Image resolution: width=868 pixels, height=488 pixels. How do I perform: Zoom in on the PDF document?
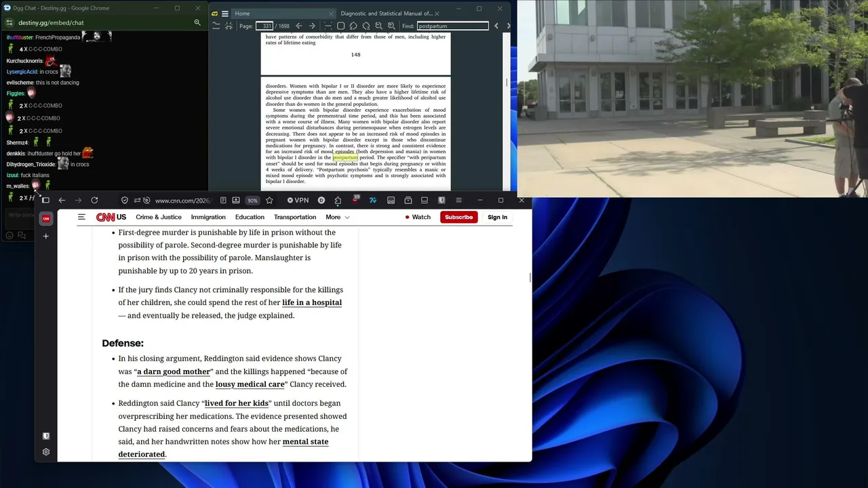(x=391, y=26)
